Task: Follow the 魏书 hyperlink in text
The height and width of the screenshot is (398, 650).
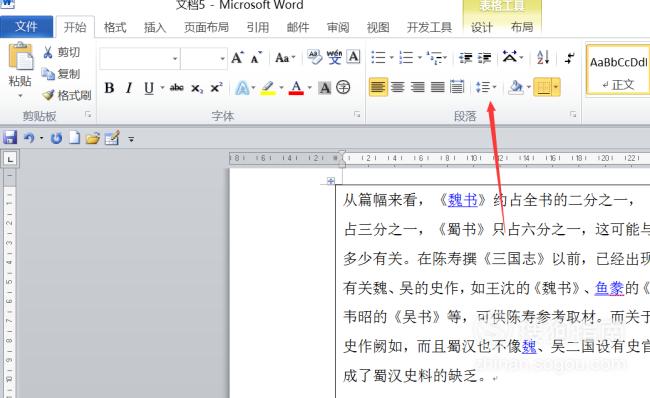Action: [463, 200]
